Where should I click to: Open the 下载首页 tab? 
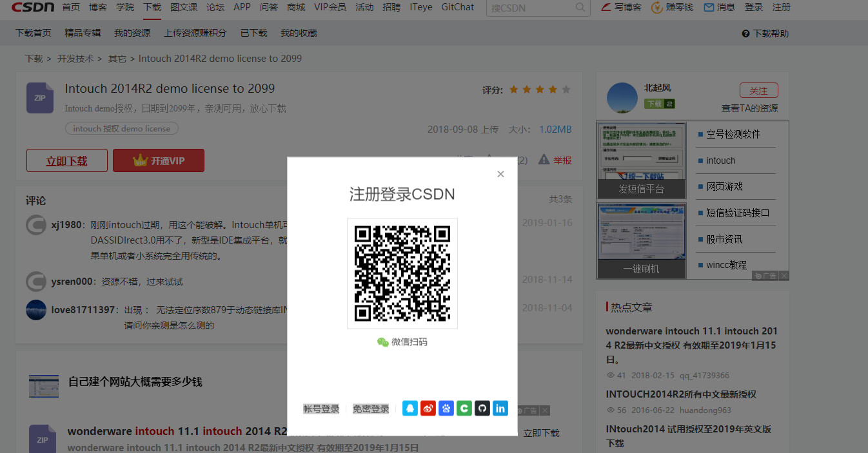[33, 33]
